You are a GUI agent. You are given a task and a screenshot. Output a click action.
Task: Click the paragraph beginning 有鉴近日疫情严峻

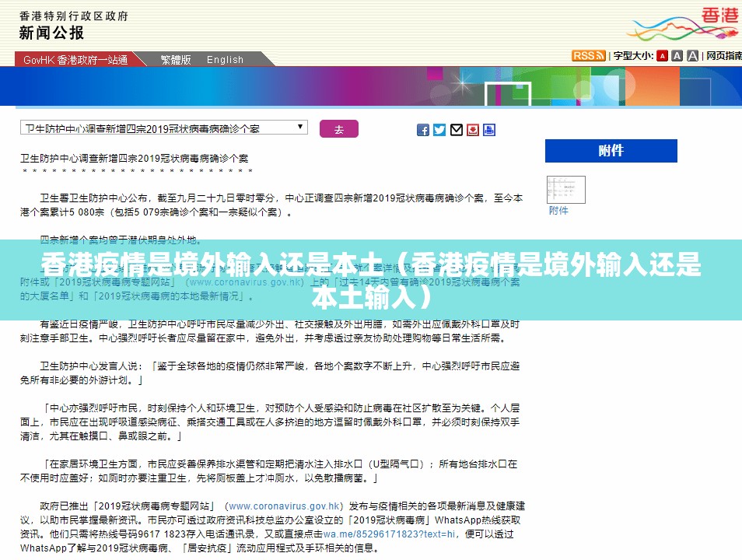[x=270, y=331]
